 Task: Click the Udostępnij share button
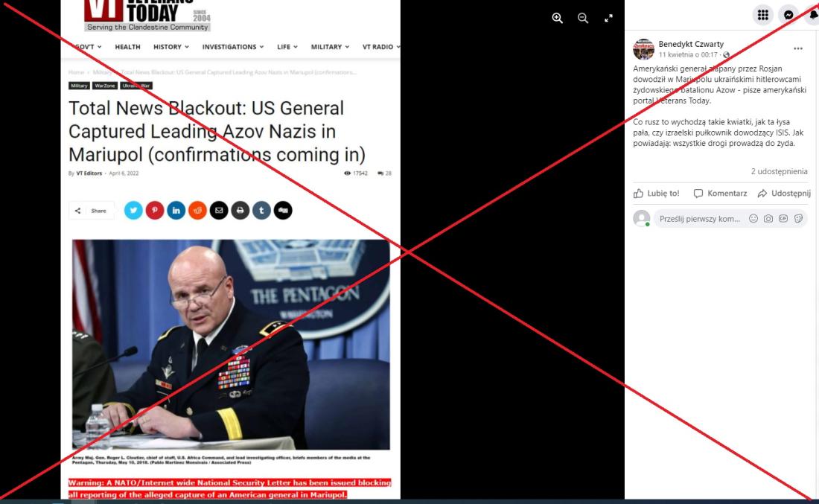coord(784,194)
